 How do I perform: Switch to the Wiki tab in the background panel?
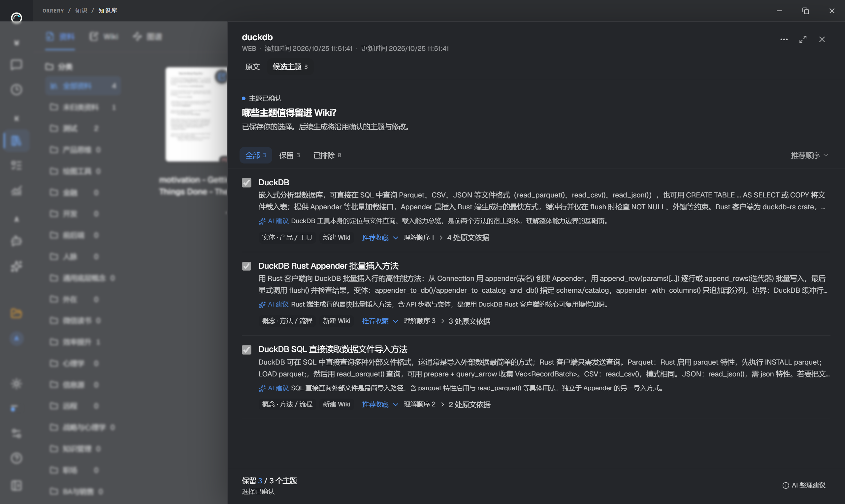coord(104,36)
